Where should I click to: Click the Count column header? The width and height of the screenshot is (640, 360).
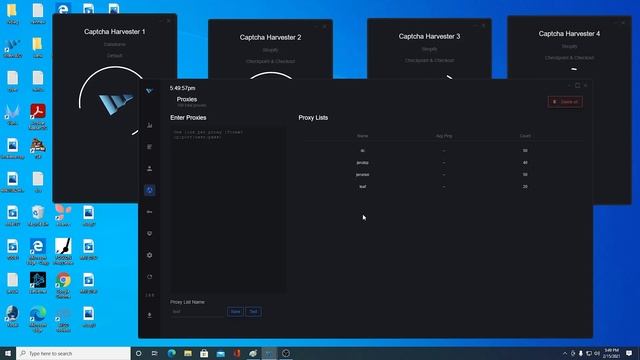coord(525,136)
